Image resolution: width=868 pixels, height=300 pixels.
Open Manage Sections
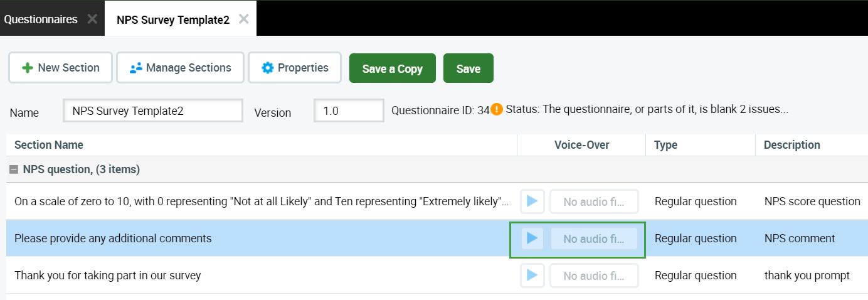[180, 68]
